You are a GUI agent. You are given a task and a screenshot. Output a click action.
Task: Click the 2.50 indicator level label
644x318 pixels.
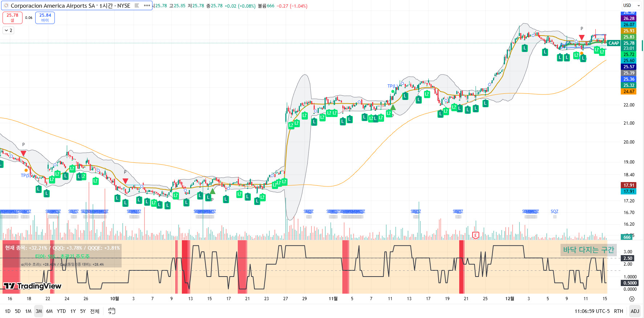[x=628, y=258]
